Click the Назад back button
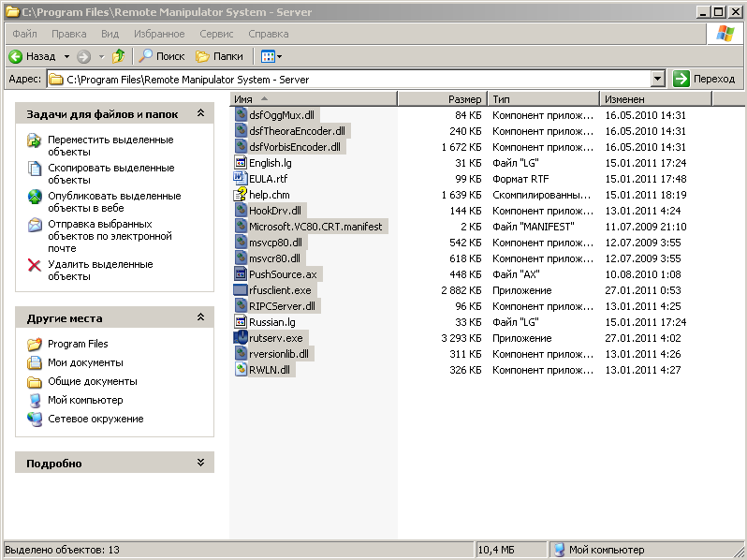747x560 pixels. click(33, 57)
